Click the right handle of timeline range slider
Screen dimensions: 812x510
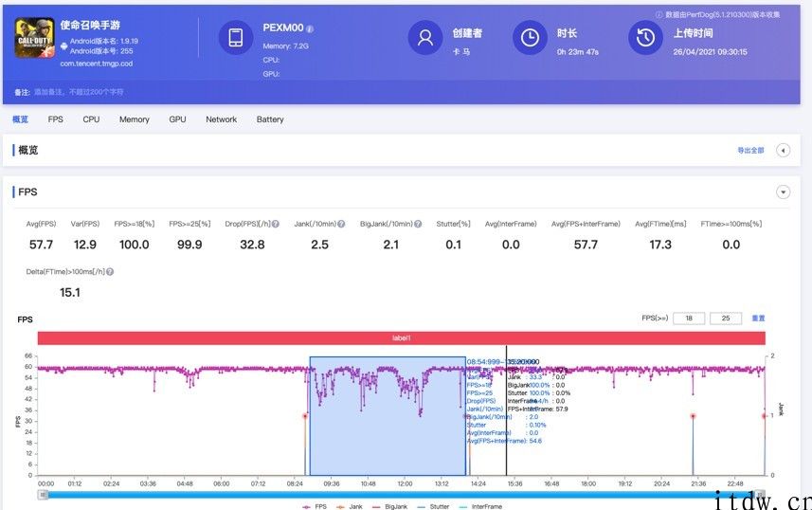[760, 495]
